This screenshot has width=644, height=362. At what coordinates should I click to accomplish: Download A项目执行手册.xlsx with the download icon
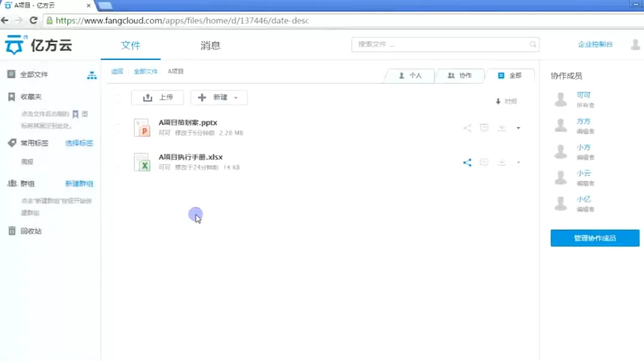[502, 162]
